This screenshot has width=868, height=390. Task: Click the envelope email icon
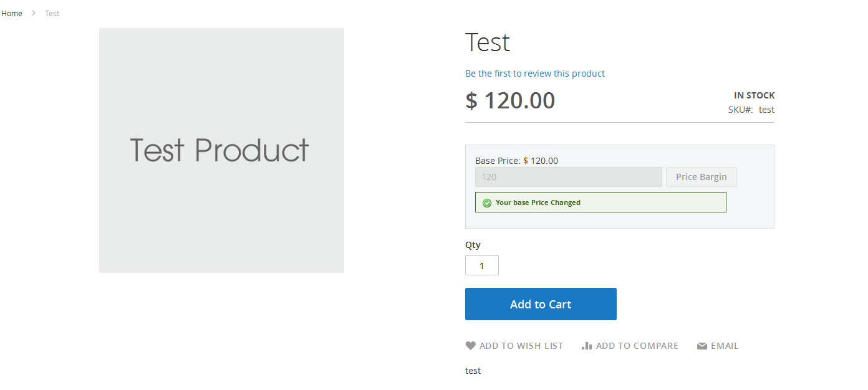pyautogui.click(x=702, y=346)
